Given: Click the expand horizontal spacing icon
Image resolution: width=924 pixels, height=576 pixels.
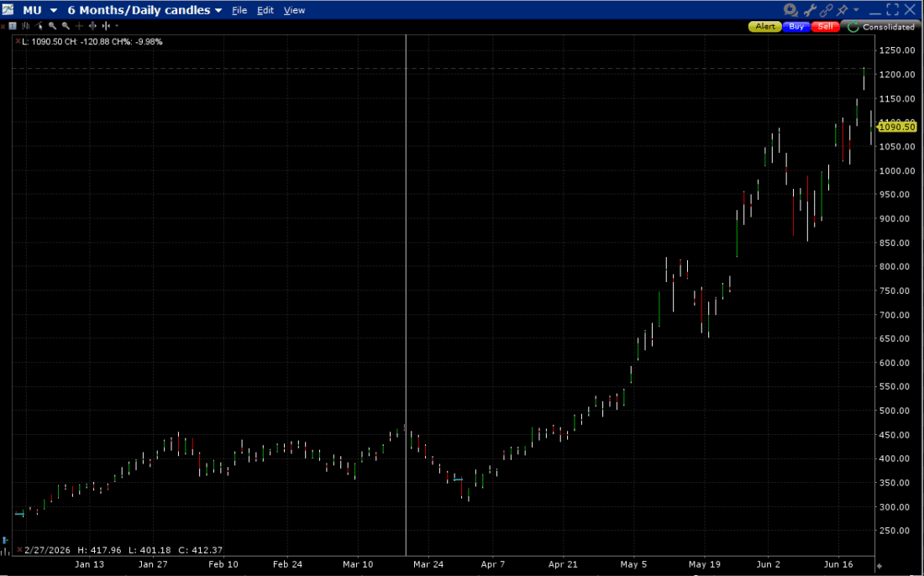Looking at the screenshot, I should (92, 26).
